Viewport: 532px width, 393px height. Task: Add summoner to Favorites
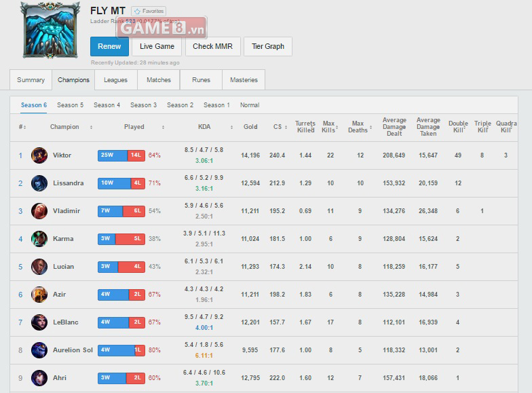149,11
